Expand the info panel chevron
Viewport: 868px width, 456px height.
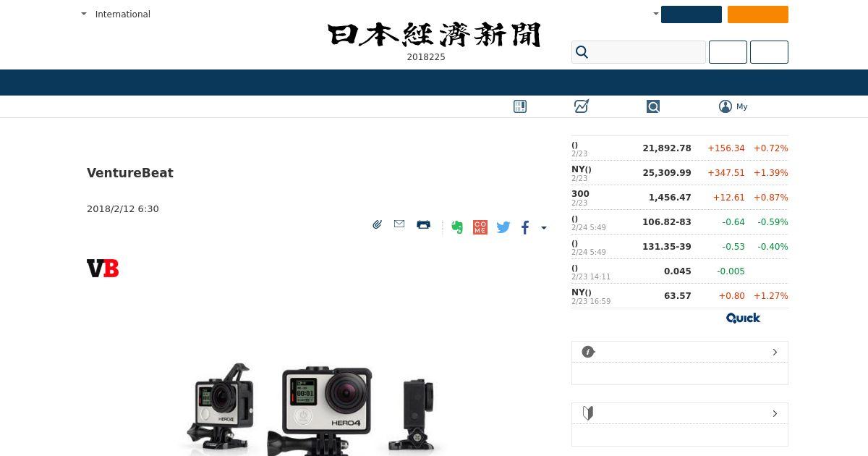pyautogui.click(x=775, y=352)
